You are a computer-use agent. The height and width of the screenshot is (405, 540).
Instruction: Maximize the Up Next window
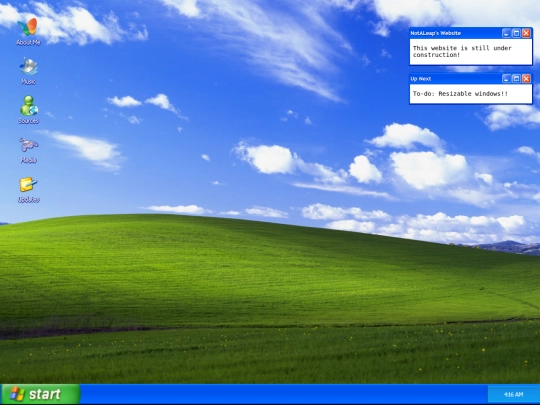coord(516,79)
